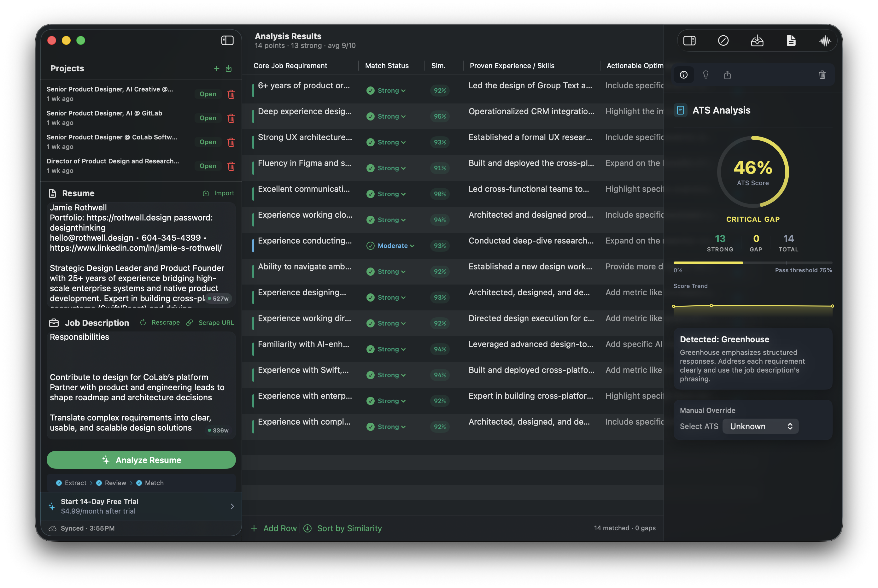
Task: Open the Director of Product Design project
Action: pos(208,166)
